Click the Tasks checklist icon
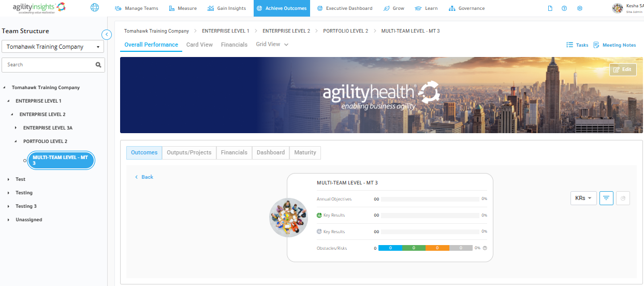This screenshot has width=644, height=286. click(569, 45)
